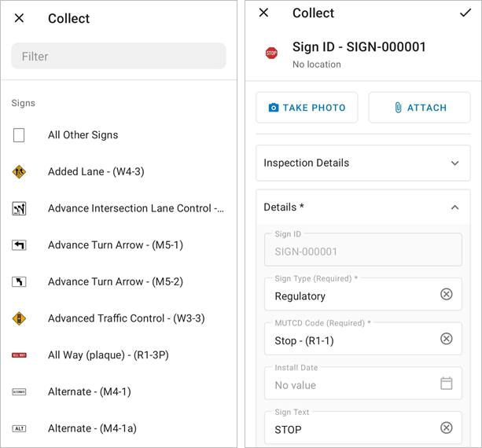Collapse the Details section chevron

tap(455, 207)
